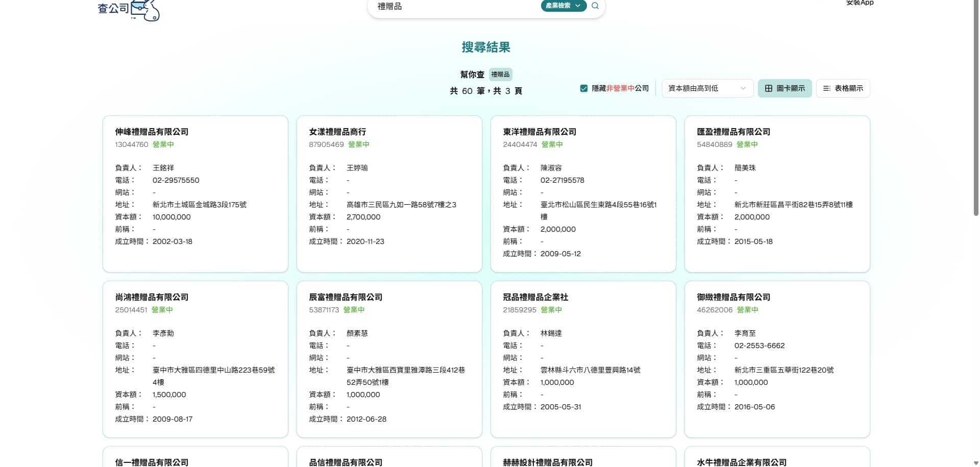Screen dimensions: 980x467
Task: Click tax ID 25014451
Action: (131, 310)
